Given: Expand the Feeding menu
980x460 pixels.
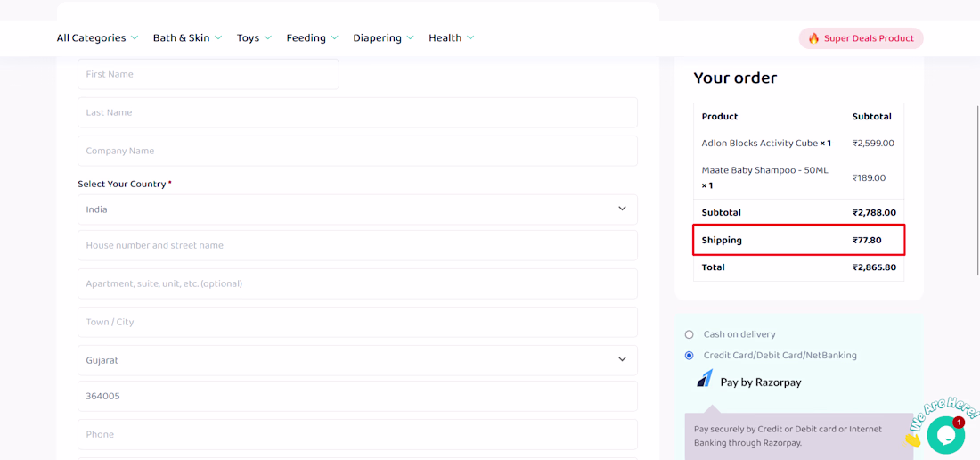Looking at the screenshot, I should coord(313,38).
